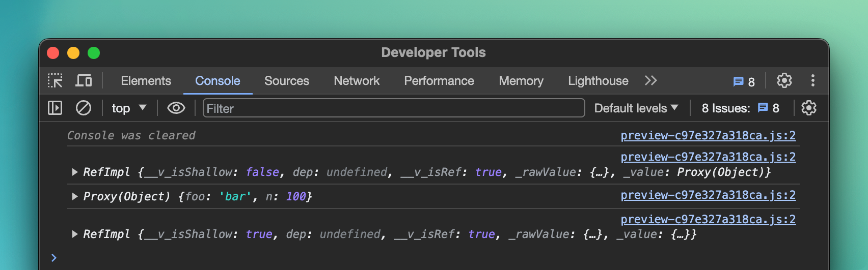Open the Network tab

[357, 81]
